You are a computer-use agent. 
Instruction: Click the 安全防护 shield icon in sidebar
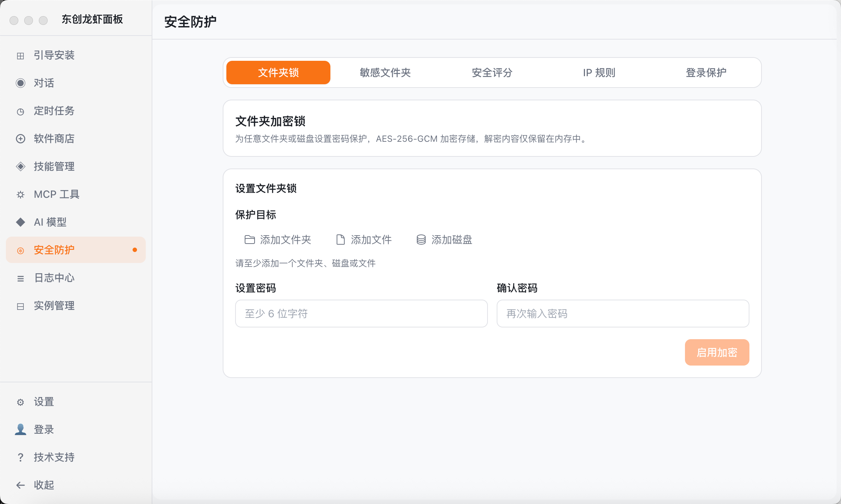[21, 251]
